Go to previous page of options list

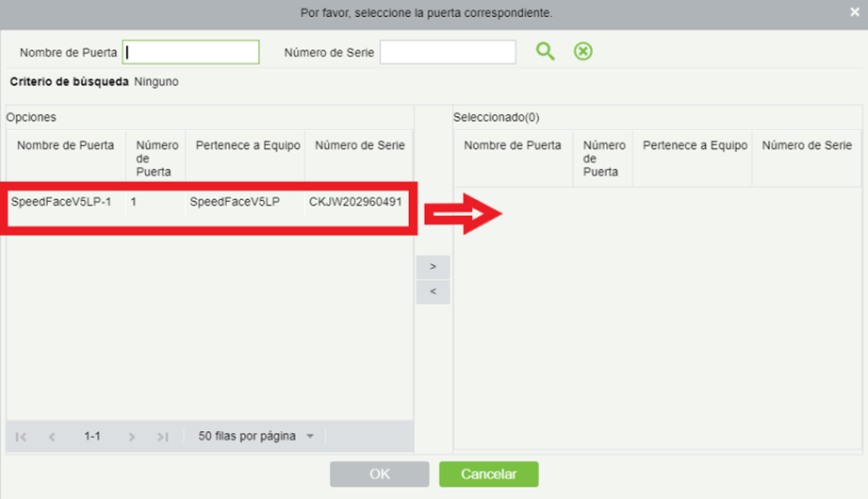point(52,437)
